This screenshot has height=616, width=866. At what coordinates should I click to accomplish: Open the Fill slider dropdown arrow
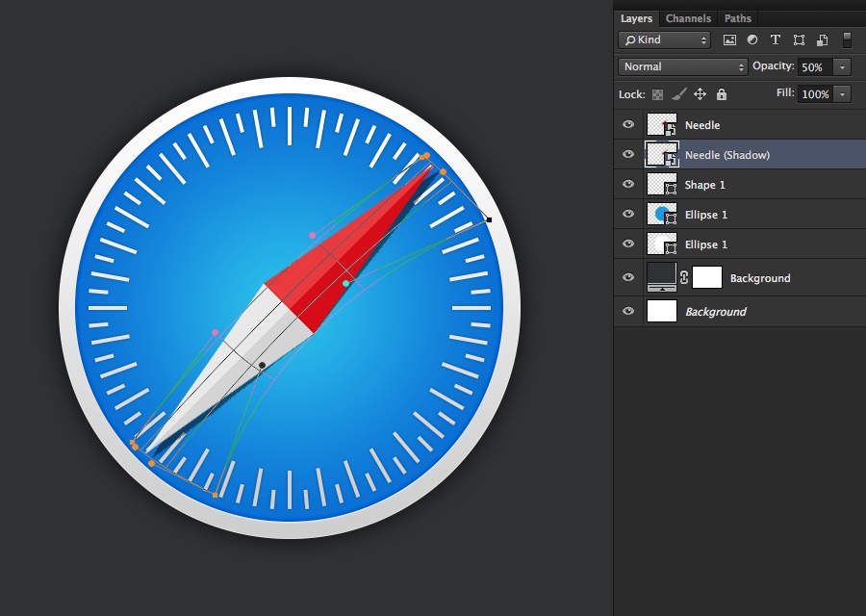[842, 94]
